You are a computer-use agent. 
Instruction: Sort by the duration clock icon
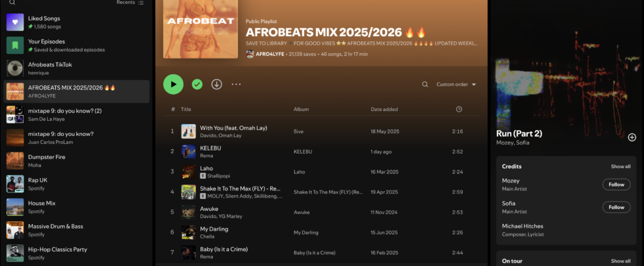(459, 109)
